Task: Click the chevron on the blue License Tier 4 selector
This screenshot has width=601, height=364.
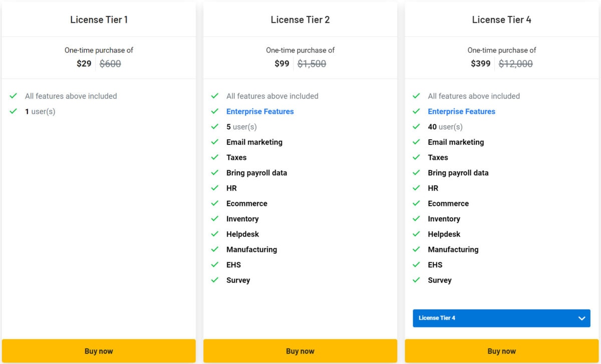Action: [x=581, y=318]
